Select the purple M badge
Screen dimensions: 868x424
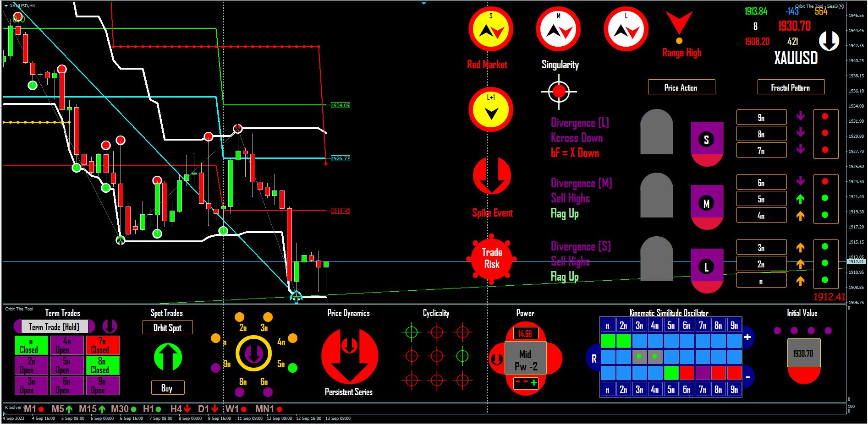[707, 207]
